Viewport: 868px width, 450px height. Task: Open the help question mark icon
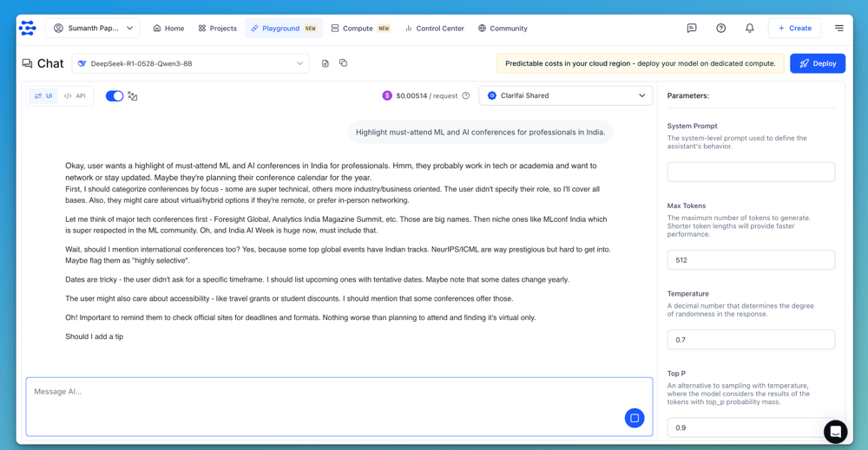[720, 29]
